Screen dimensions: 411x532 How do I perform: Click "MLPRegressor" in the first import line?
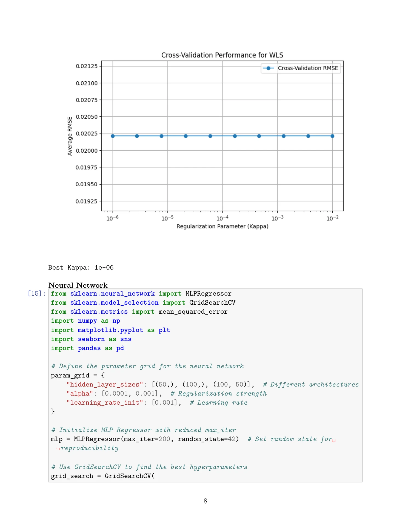(209, 294)
